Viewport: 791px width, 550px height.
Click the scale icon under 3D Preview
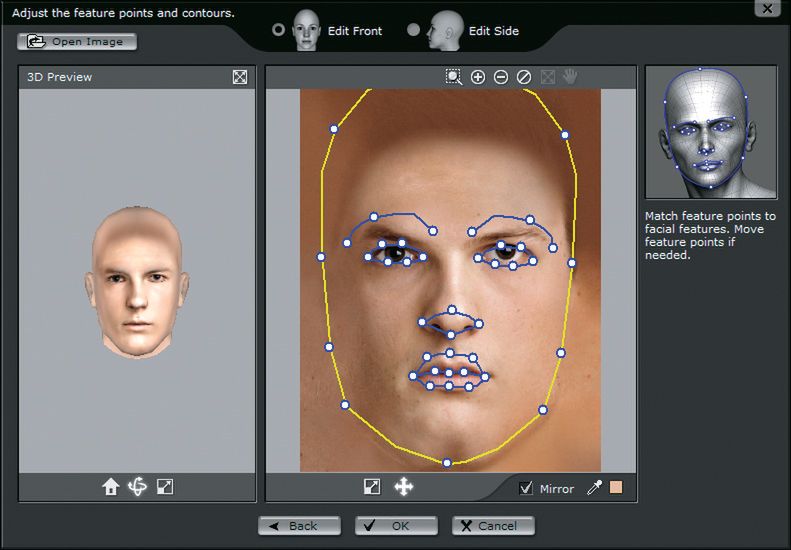point(165,487)
